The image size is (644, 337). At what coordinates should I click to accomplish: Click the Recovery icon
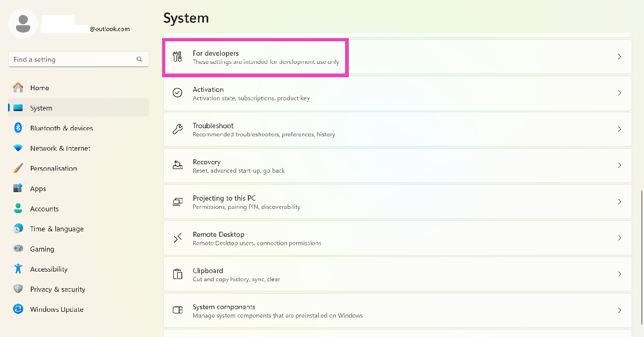click(178, 165)
